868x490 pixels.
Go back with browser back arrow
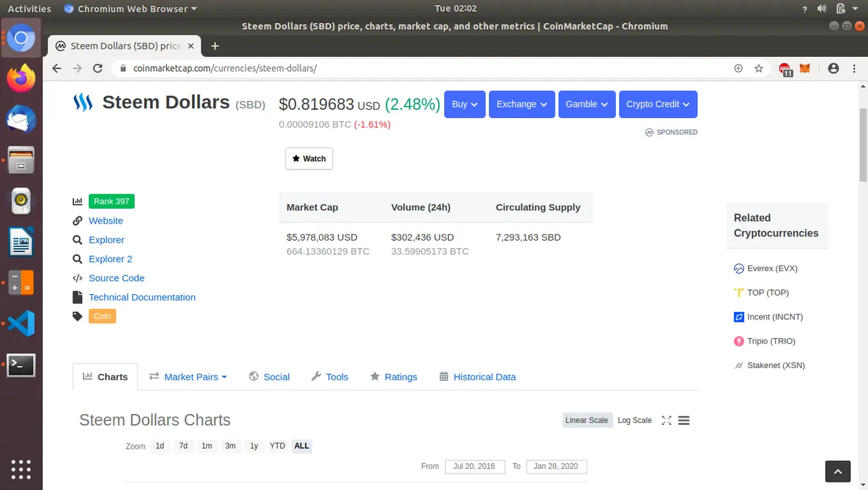57,68
